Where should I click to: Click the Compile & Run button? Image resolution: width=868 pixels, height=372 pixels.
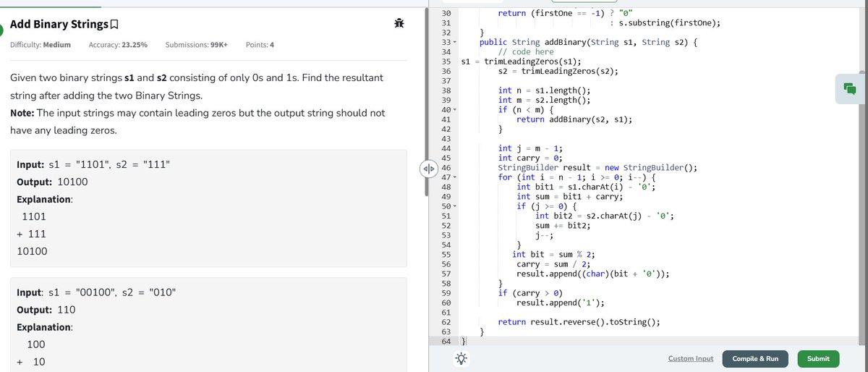point(755,358)
